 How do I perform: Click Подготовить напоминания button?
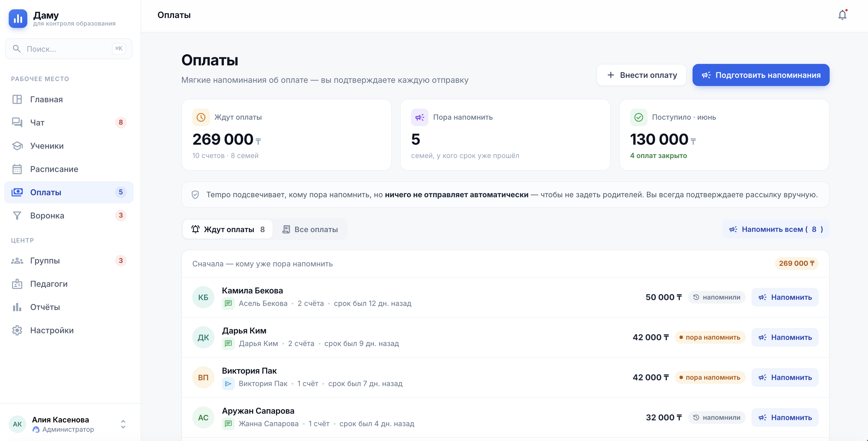[761, 75]
